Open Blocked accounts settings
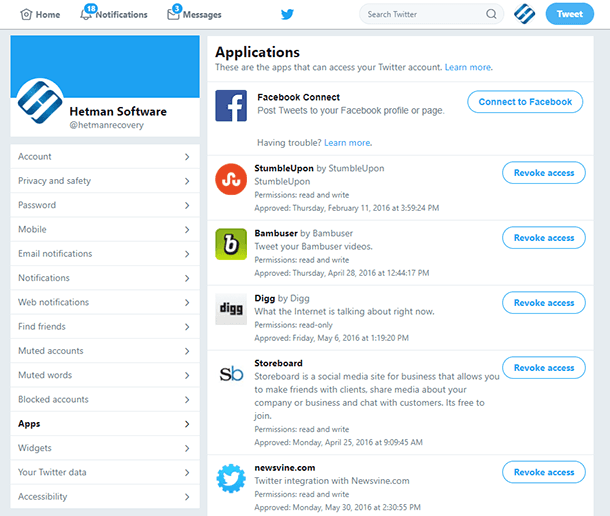 coord(105,399)
